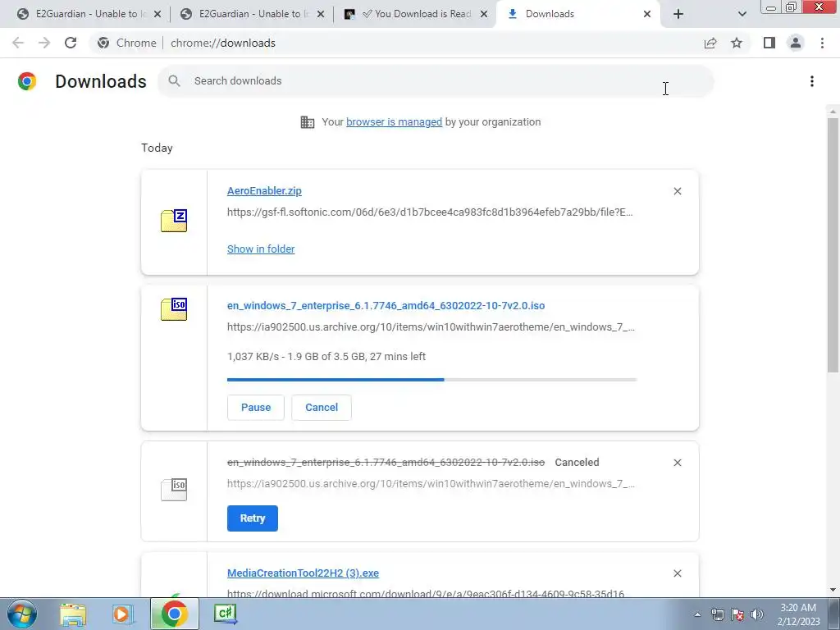Bookmark this page with the star icon
Viewport: 840px width, 630px height.
coord(737,43)
